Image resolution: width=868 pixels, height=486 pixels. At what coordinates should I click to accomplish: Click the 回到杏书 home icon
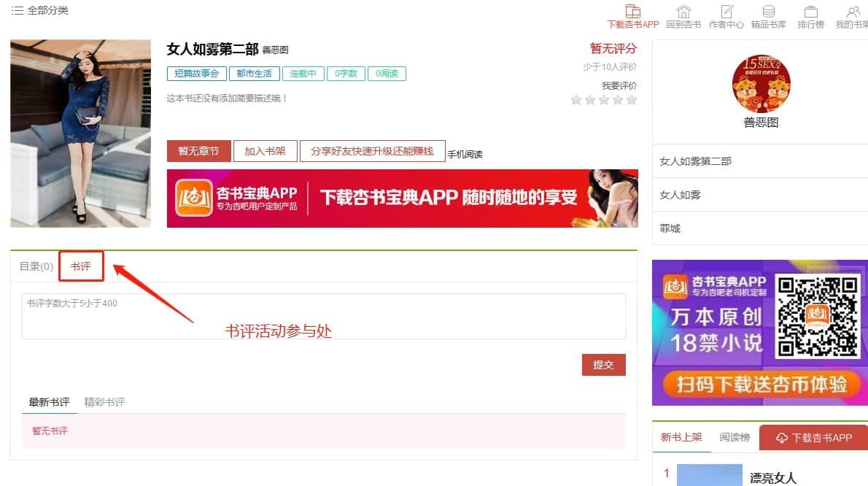click(x=683, y=11)
